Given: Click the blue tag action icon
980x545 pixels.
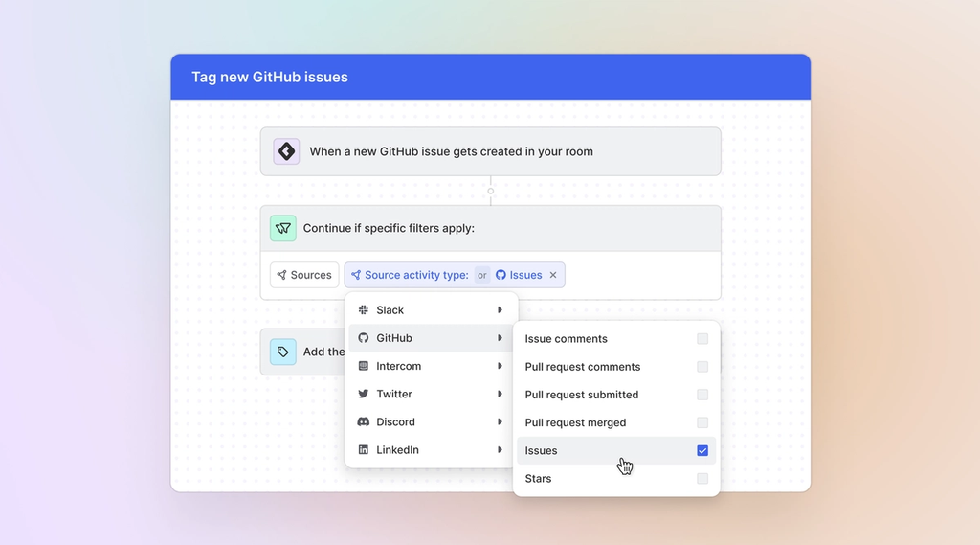Looking at the screenshot, I should point(283,352).
